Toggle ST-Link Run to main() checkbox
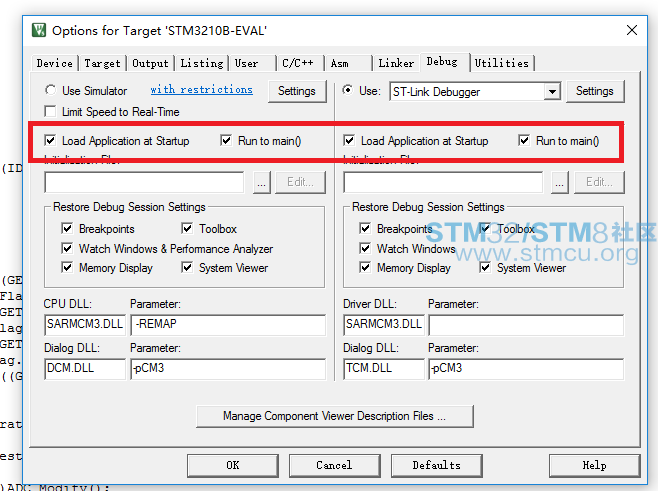Image resolution: width=658 pixels, height=491 pixels. tap(524, 140)
